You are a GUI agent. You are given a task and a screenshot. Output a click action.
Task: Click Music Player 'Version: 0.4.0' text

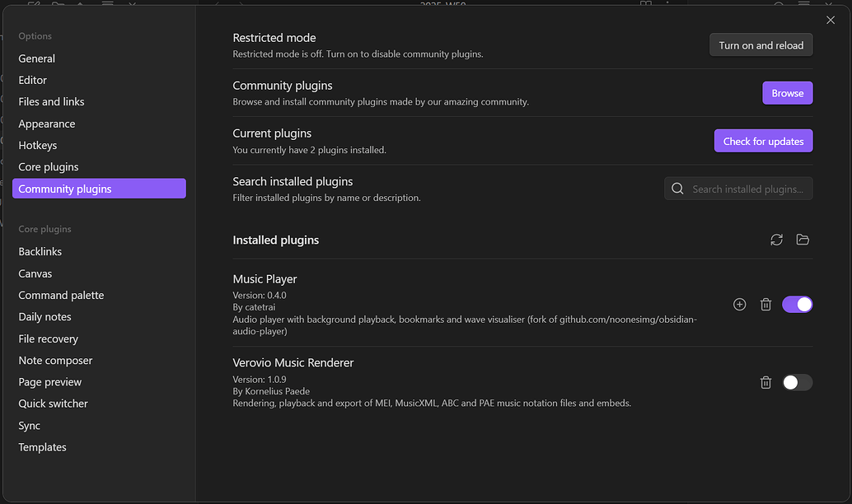coord(260,296)
